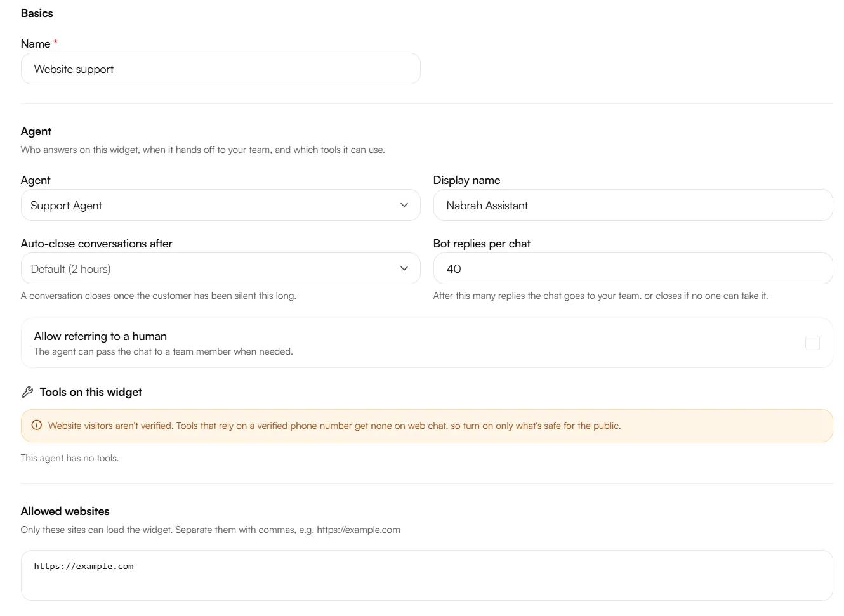Click 'The agent can pass the chat' description

point(163,351)
